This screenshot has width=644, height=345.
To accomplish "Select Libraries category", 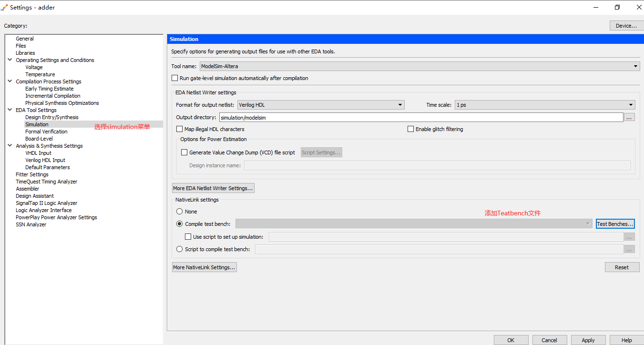I will tap(25, 53).
